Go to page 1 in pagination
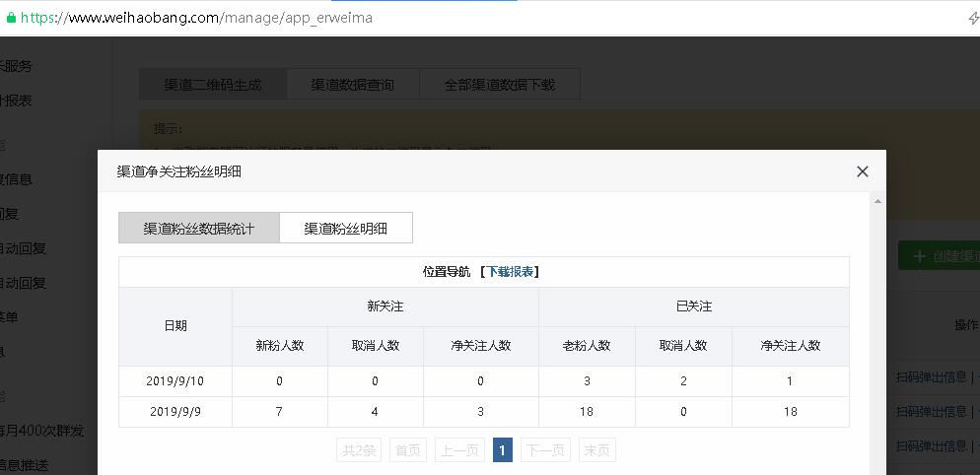Screen dimensions: 980x475 point(502,450)
